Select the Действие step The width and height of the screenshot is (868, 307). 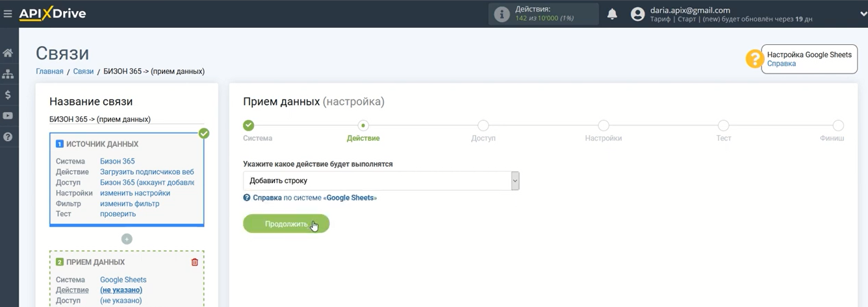pos(363,125)
